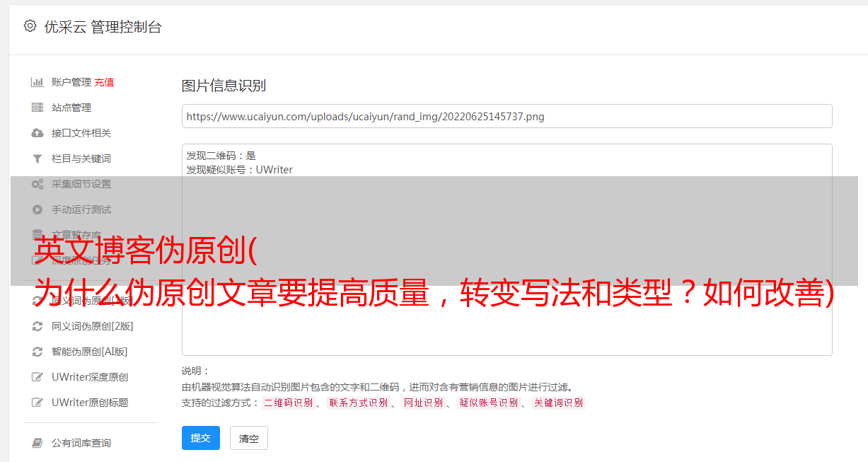Viewport: 868px width, 462px height.
Task: Click the 网址识别 tag
Action: (x=423, y=403)
